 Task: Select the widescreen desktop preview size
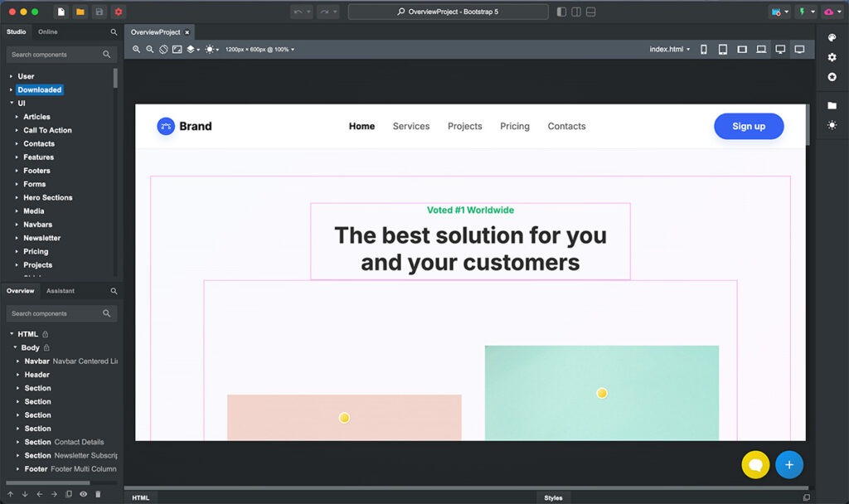tap(799, 49)
